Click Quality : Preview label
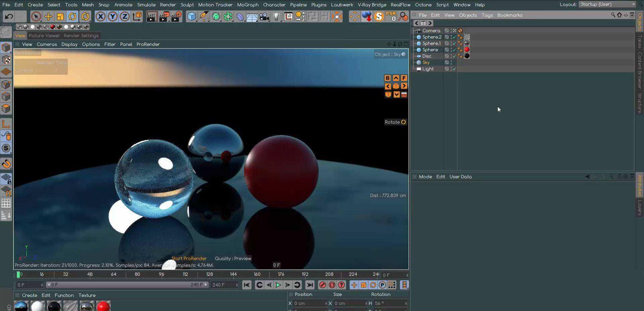644x311 pixels. pyautogui.click(x=233, y=258)
